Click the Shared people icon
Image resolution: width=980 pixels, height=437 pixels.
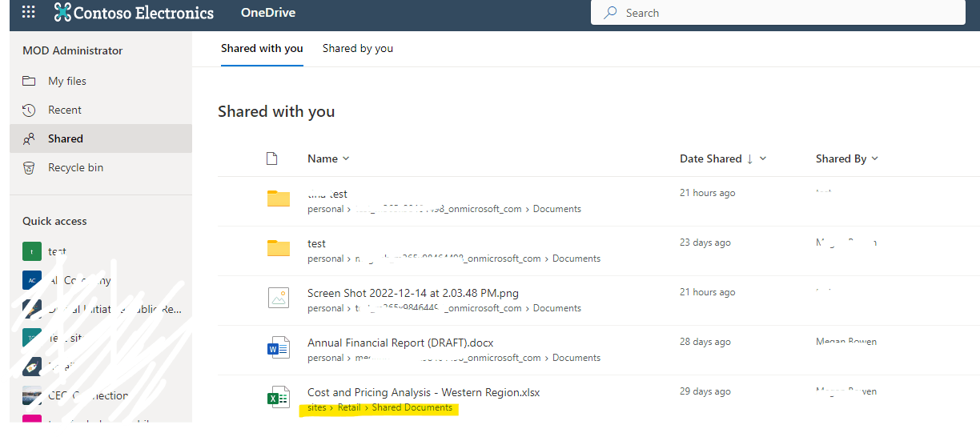click(29, 138)
